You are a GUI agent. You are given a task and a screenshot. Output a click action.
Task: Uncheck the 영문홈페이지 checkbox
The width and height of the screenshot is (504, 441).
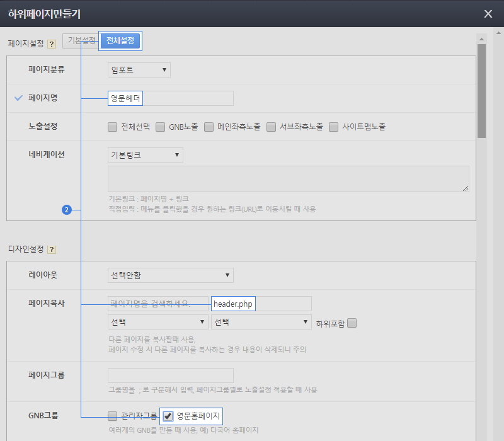[168, 416]
